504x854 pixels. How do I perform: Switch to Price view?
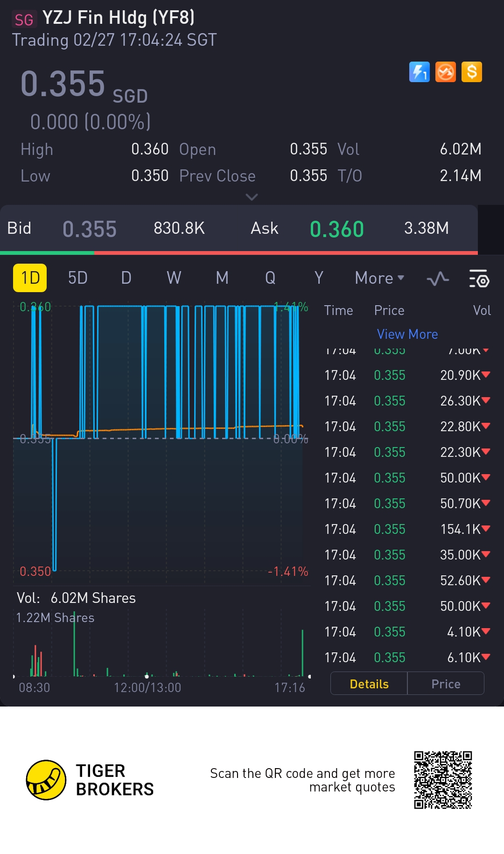[x=446, y=684]
